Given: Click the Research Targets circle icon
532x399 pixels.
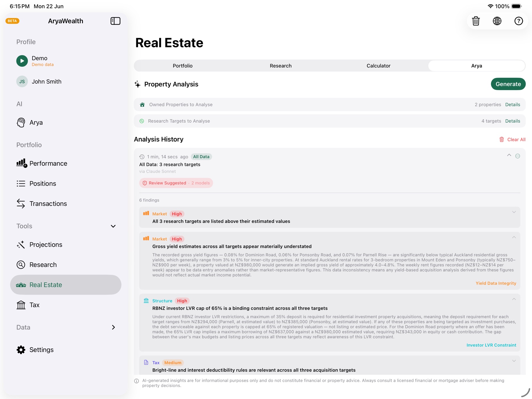Looking at the screenshot, I should point(142,121).
